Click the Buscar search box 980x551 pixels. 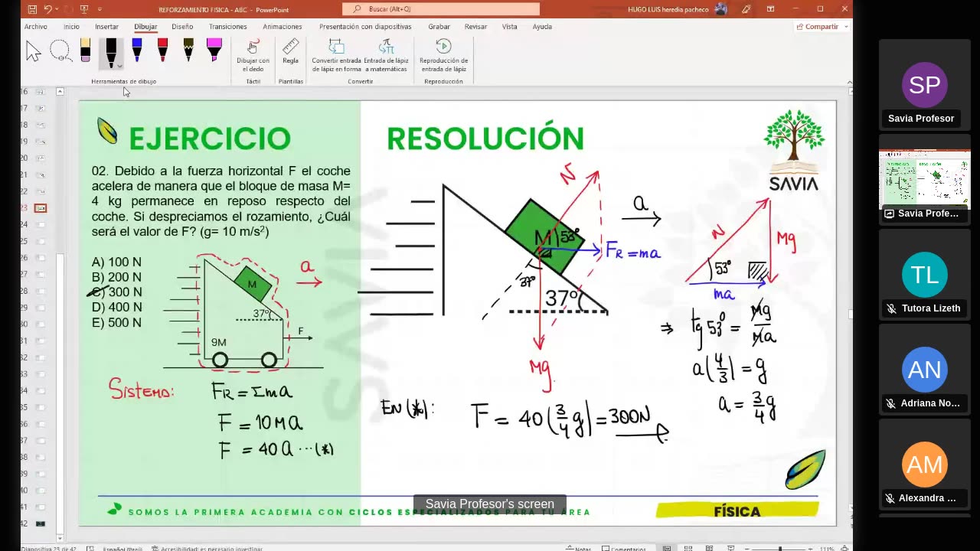pos(441,9)
